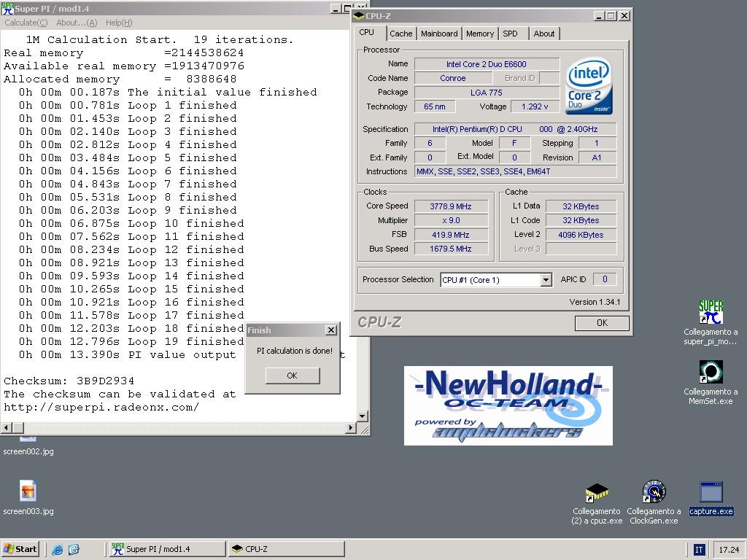The height and width of the screenshot is (560, 747).
Task: Open the Help menu in Super PI
Action: pos(119,23)
